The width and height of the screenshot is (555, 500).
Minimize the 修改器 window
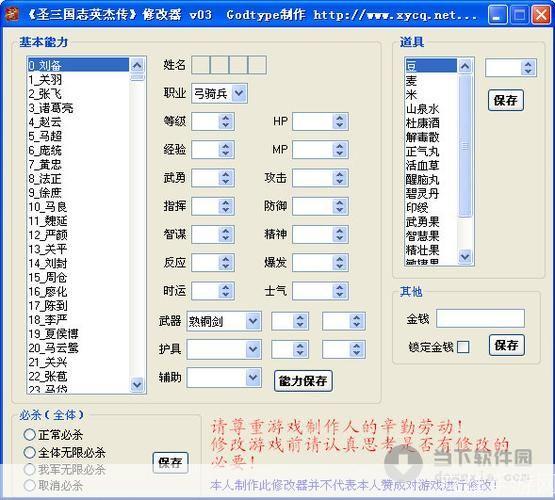(x=497, y=15)
